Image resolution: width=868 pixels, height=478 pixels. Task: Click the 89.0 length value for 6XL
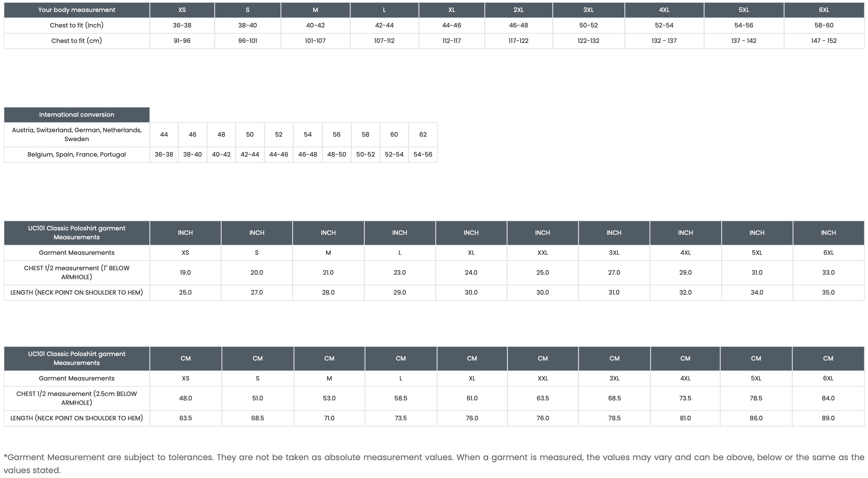tap(828, 418)
